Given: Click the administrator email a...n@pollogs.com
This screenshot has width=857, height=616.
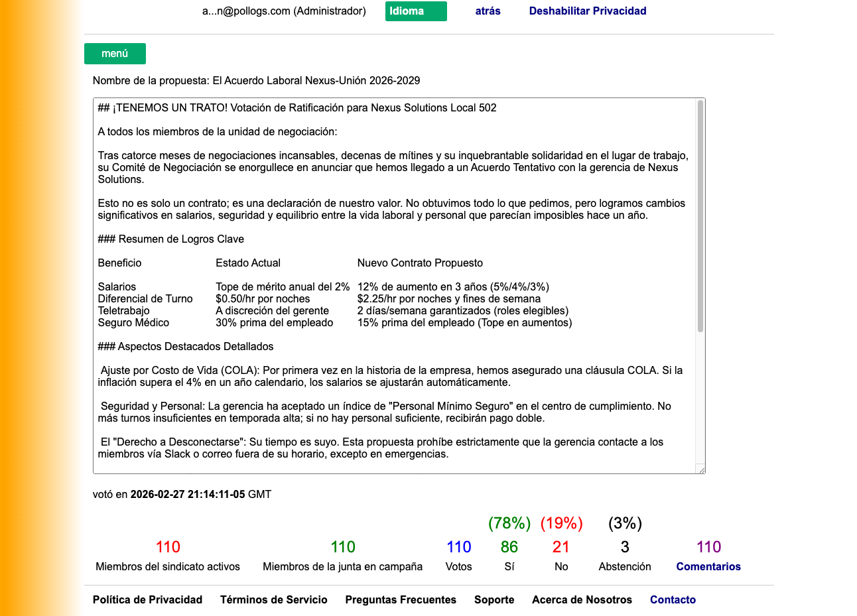Looking at the screenshot, I should coord(246,11).
